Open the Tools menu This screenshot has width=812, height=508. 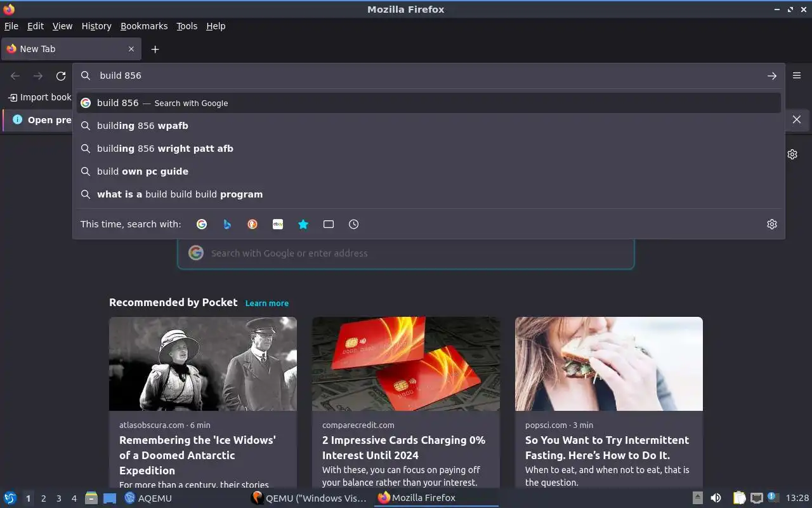187,26
